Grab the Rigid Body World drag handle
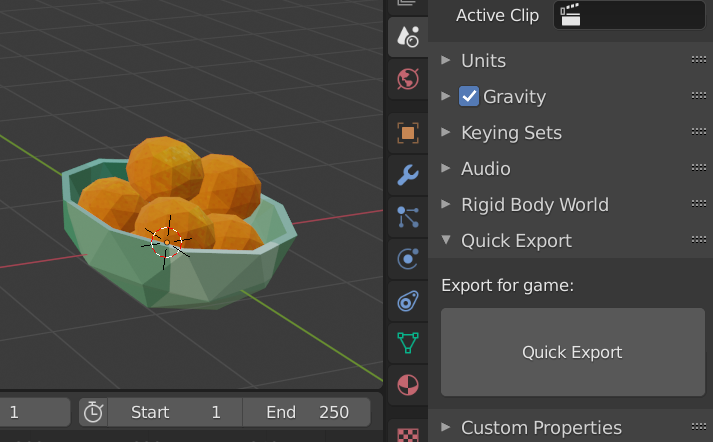This screenshot has width=713, height=442. [x=699, y=204]
